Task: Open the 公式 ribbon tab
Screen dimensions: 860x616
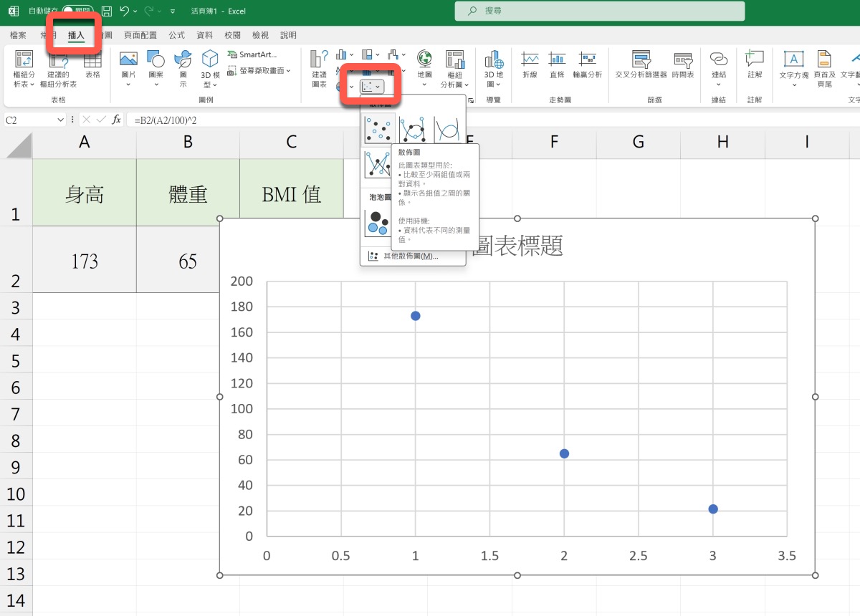Action: 176,35
